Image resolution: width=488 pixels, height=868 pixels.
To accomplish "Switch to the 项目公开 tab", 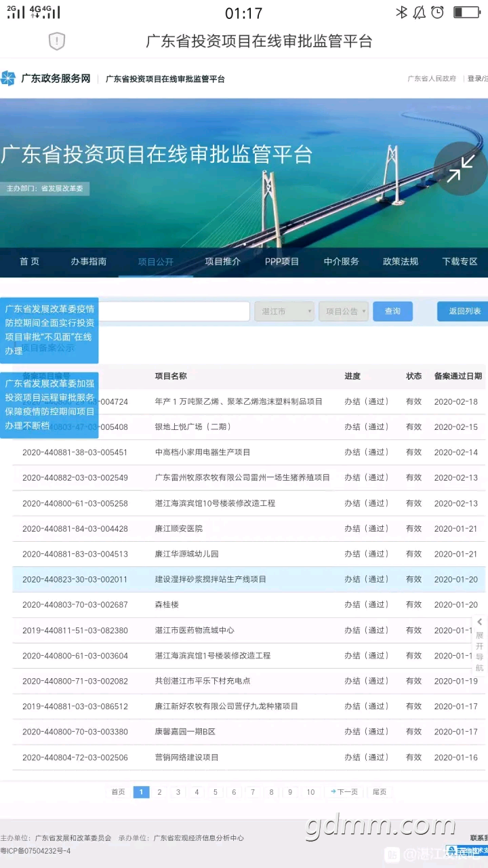I will point(155,262).
